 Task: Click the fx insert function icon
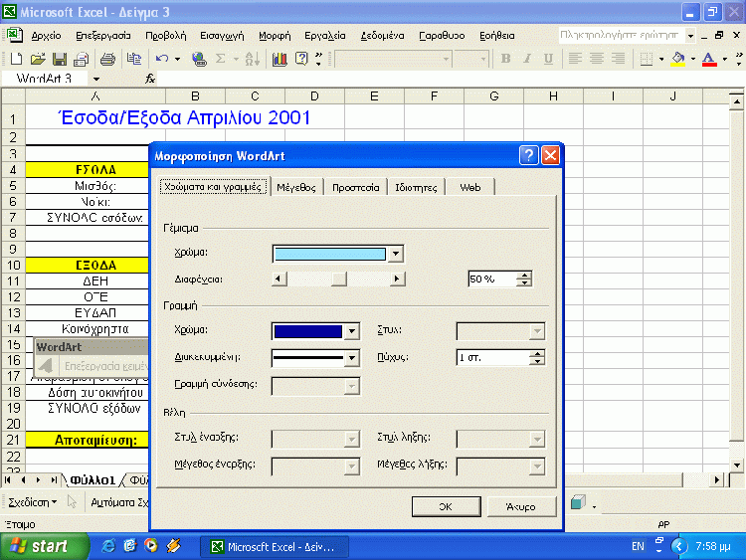[150, 79]
